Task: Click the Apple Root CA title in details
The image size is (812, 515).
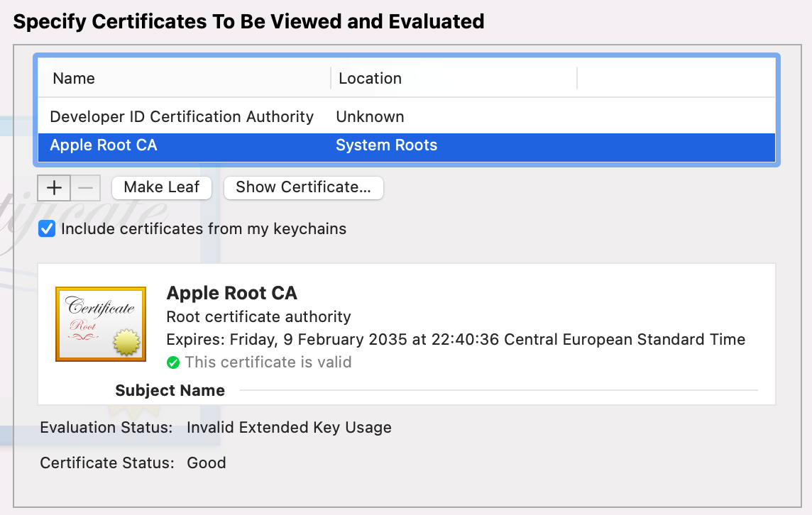Action: [231, 294]
